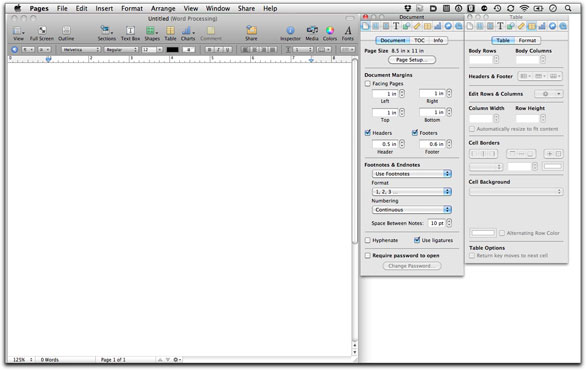Open the Regular typeface dropdown
The height and width of the screenshot is (370, 586).
(x=121, y=50)
